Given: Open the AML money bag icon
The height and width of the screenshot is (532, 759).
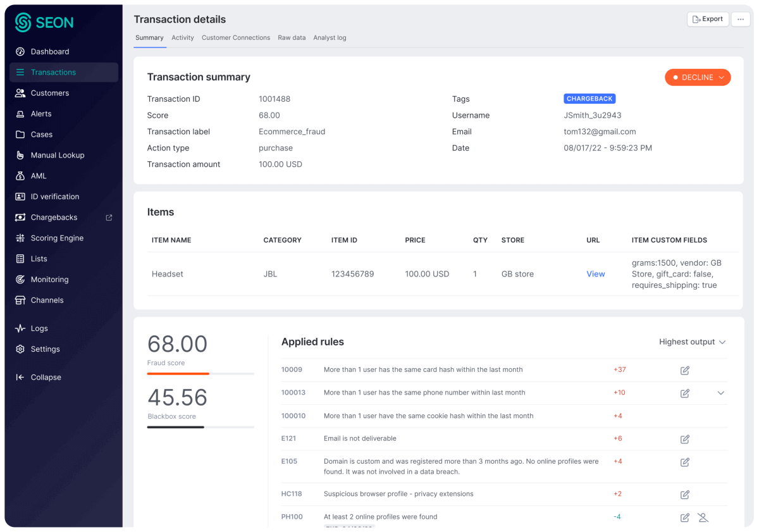Looking at the screenshot, I should click(x=20, y=176).
